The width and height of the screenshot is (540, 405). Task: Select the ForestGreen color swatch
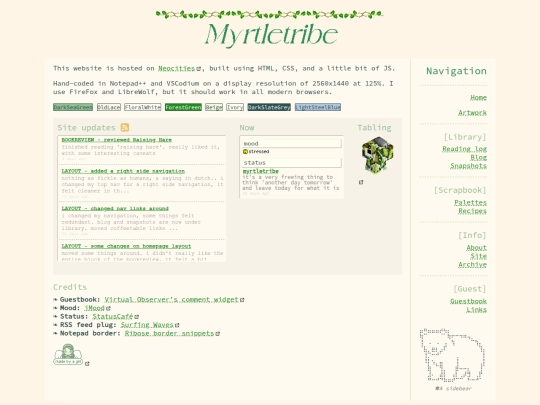pyautogui.click(x=183, y=107)
